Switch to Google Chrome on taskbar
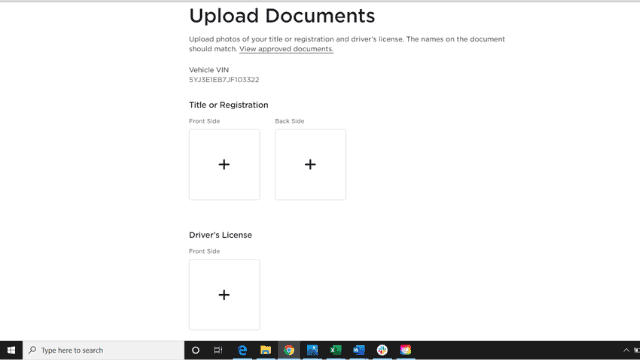The width and height of the screenshot is (640, 360). [289, 350]
